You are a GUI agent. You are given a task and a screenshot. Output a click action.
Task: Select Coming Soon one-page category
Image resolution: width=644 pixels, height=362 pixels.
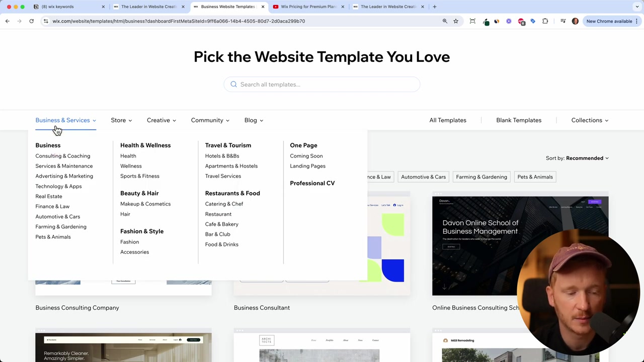pos(306,156)
